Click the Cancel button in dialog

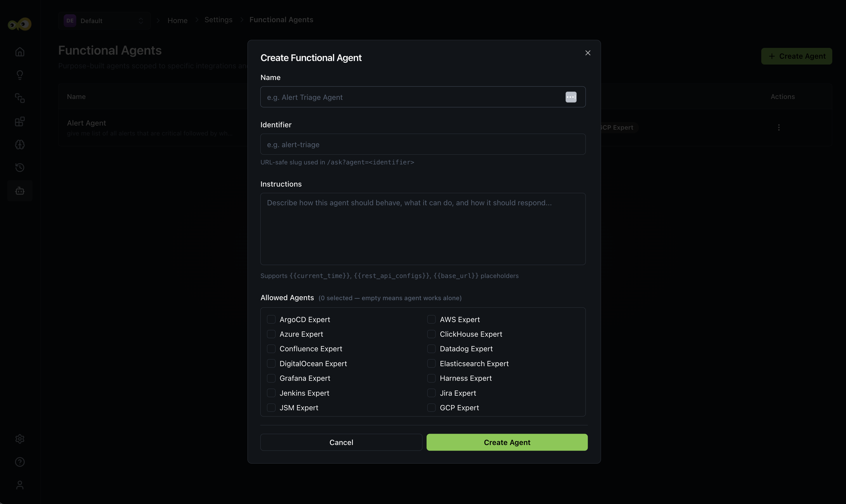pos(341,442)
